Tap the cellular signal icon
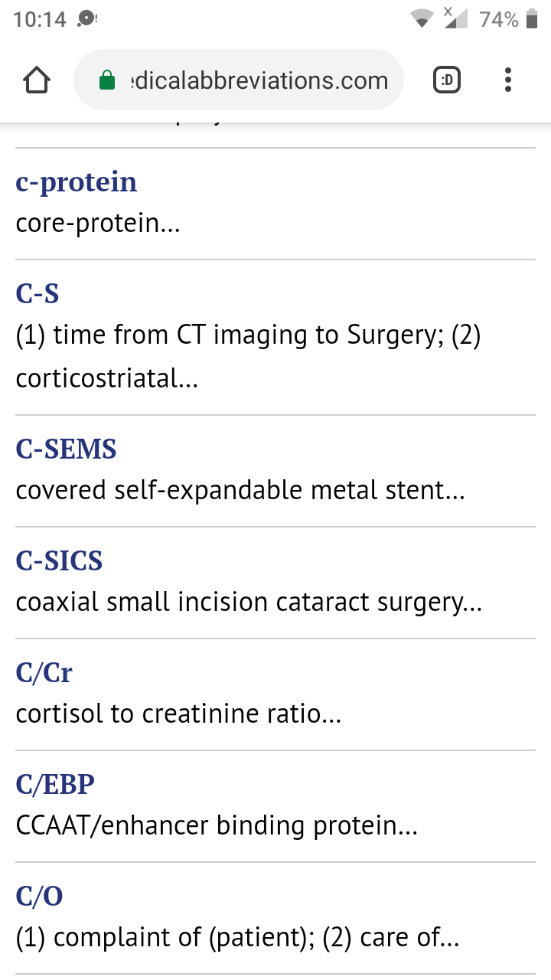551x980 pixels. click(x=456, y=18)
